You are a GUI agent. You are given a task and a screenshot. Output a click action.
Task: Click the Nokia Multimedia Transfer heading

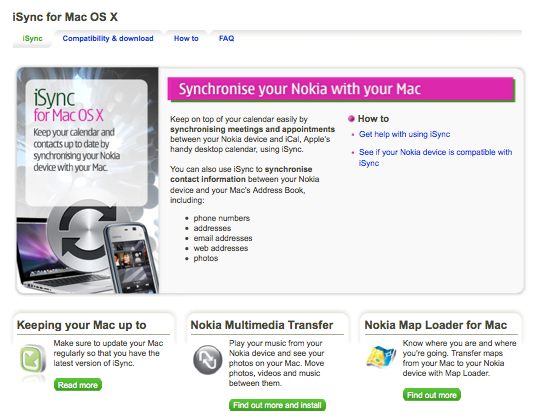pos(262,325)
